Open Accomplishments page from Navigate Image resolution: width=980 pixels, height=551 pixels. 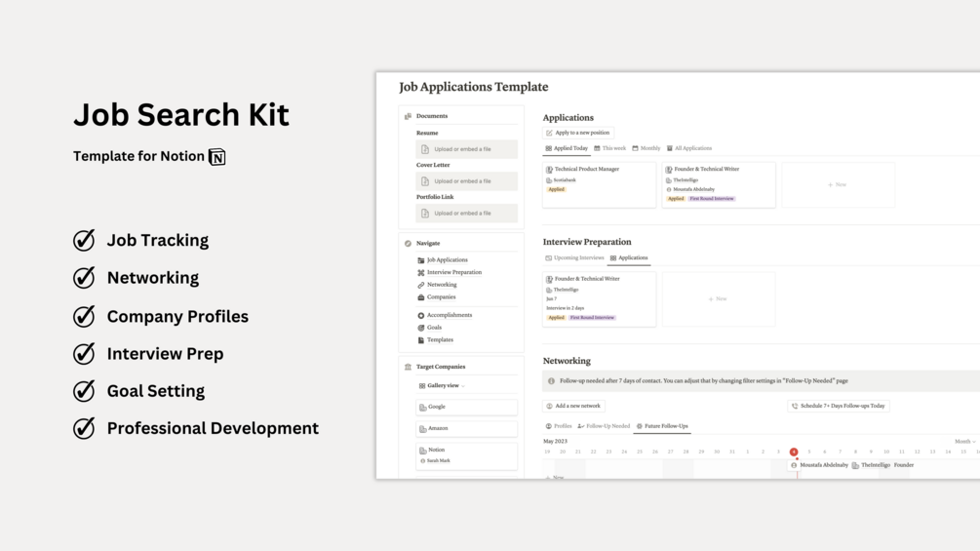449,315
